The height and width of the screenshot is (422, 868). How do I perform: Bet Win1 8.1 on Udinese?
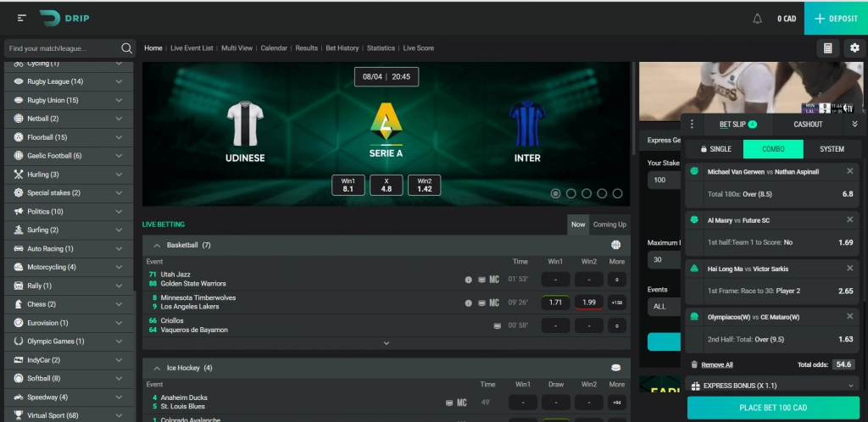tap(348, 186)
